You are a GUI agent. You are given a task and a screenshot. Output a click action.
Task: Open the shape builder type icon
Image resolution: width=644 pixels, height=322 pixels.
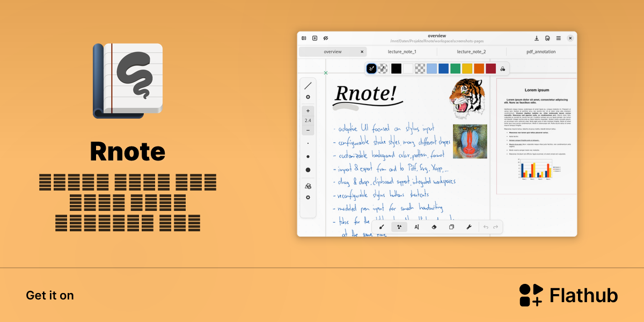[308, 186]
